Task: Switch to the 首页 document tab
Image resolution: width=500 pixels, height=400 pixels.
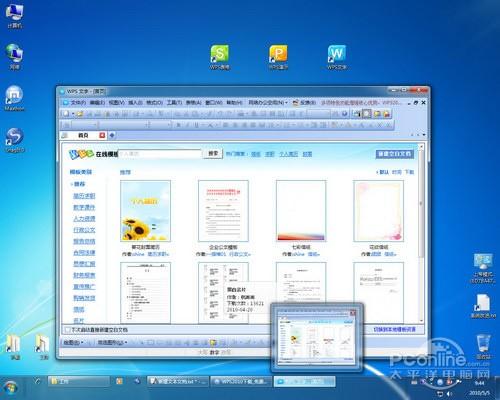Action: point(83,135)
